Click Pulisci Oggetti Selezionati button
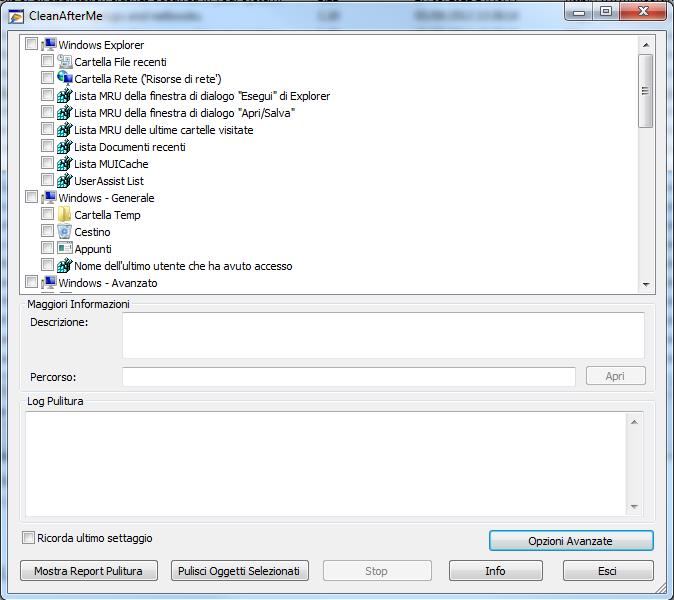Viewport: 674px width, 600px height. pyautogui.click(x=240, y=571)
